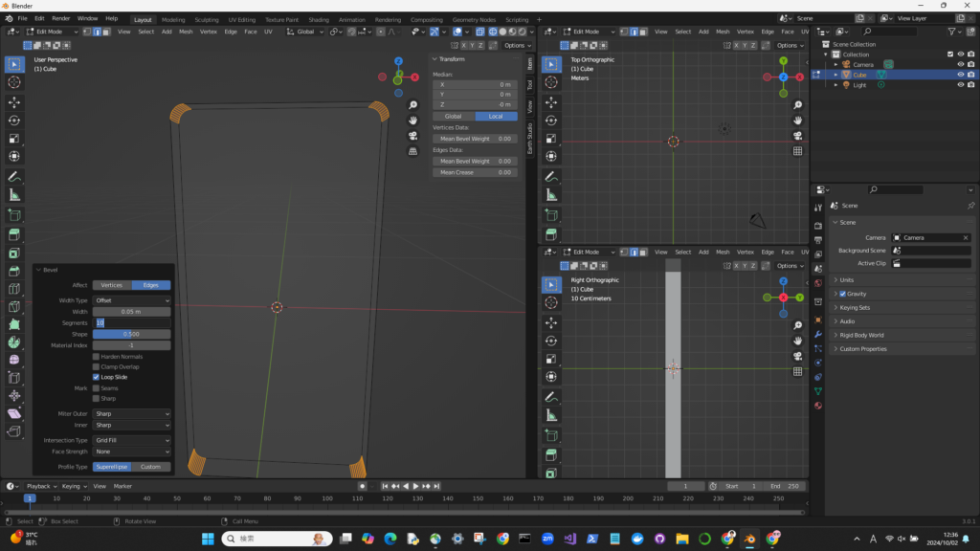Screen dimensions: 980x551
Task: Open the Modifier properties wrench tab
Action: (818, 335)
